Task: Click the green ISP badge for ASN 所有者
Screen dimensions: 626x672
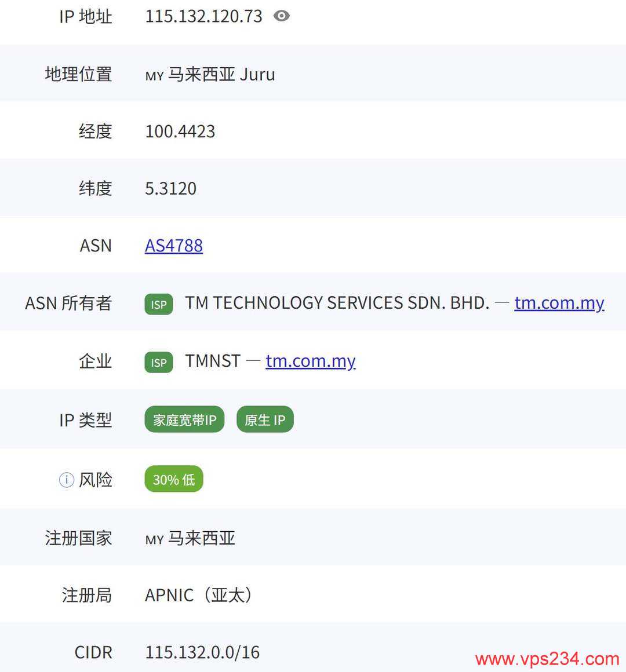Action: coord(158,304)
